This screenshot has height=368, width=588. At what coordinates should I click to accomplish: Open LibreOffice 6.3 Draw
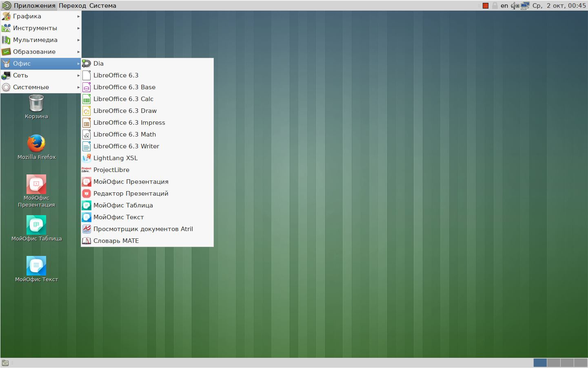147,111
